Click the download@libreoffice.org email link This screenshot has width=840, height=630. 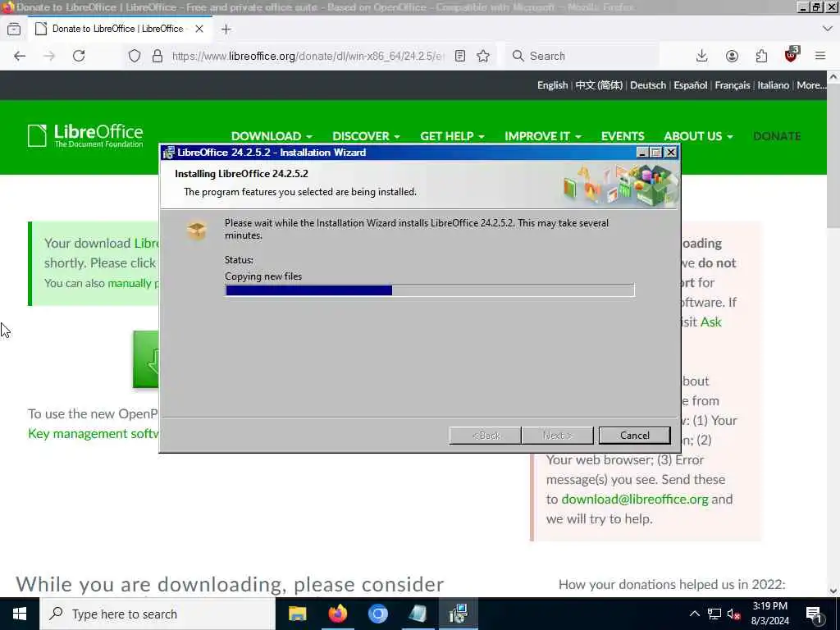[634, 500]
